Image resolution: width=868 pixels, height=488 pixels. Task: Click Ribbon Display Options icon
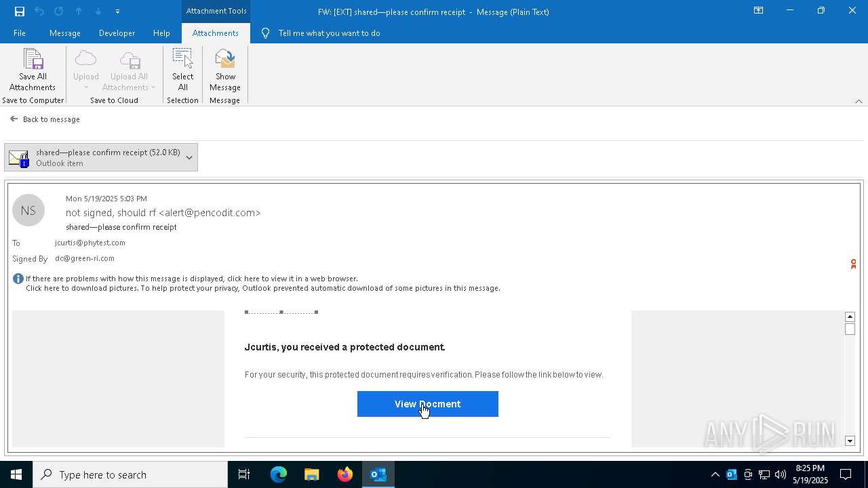coord(759,11)
